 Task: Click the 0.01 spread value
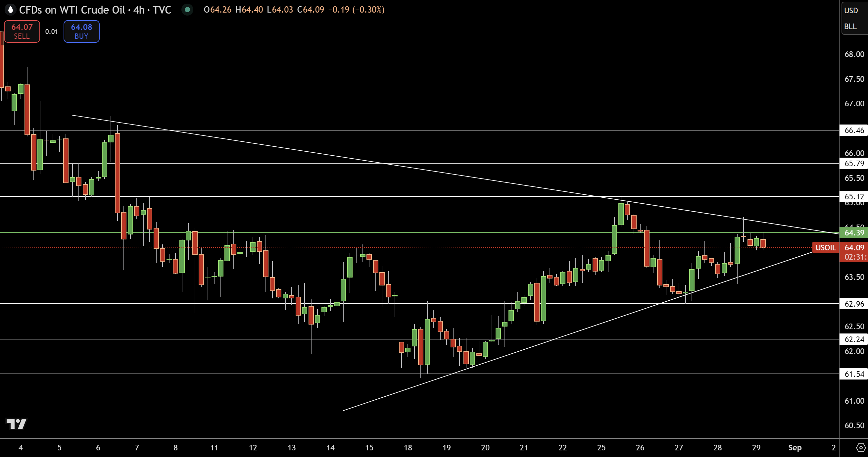pyautogui.click(x=52, y=31)
